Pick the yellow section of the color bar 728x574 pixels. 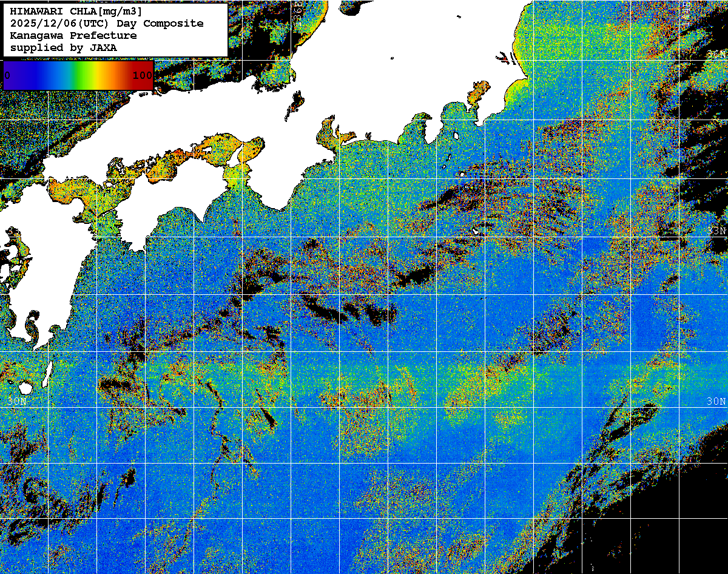(96, 75)
